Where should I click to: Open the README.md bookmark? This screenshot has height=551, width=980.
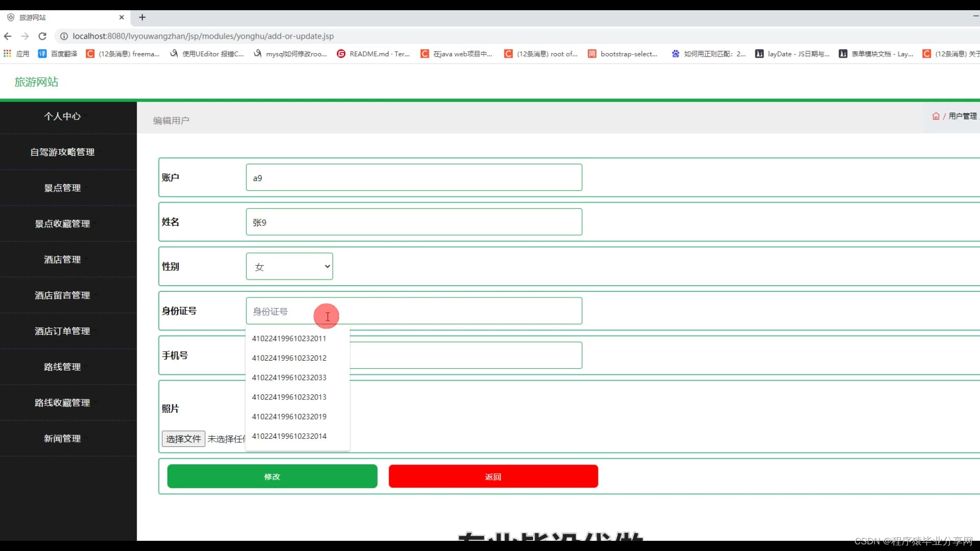[x=373, y=54]
